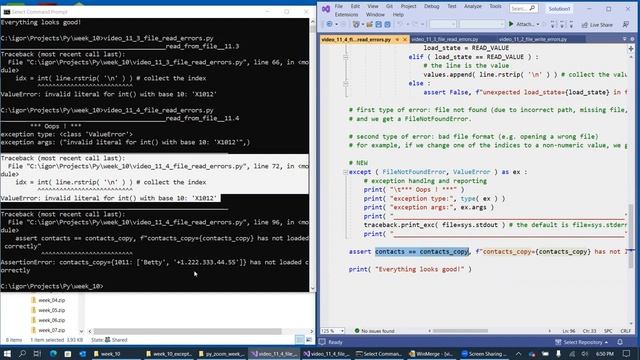Open the new project toolbar icon
Image resolution: width=640 pixels, height=360 pixels.
click(x=356, y=24)
